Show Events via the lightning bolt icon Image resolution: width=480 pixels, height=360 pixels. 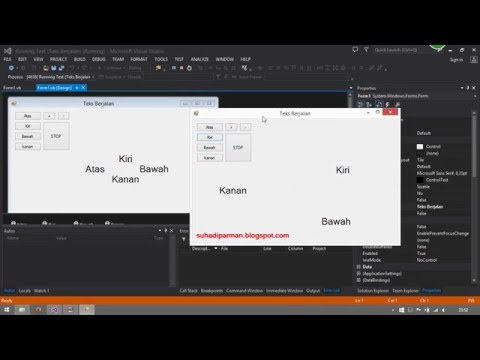coord(387,104)
